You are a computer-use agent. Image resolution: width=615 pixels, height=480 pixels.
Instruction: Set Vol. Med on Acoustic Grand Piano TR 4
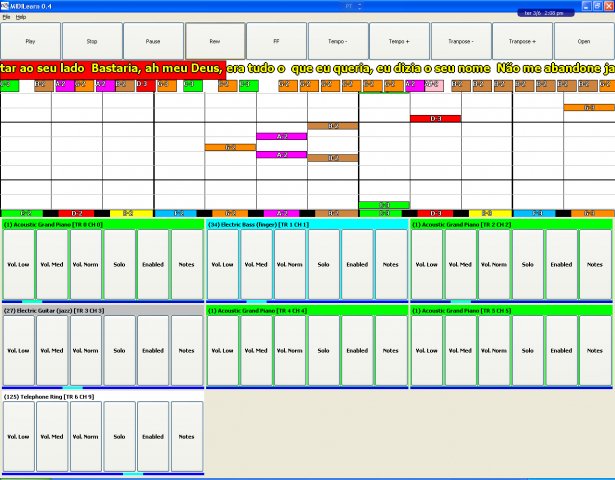click(256, 351)
